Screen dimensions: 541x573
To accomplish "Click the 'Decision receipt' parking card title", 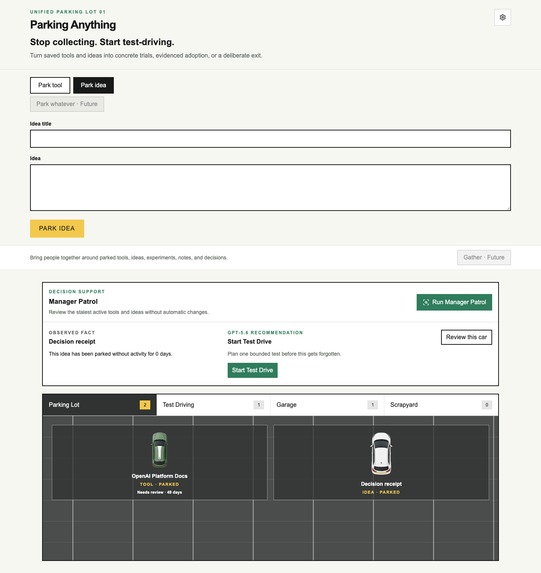I will click(381, 484).
